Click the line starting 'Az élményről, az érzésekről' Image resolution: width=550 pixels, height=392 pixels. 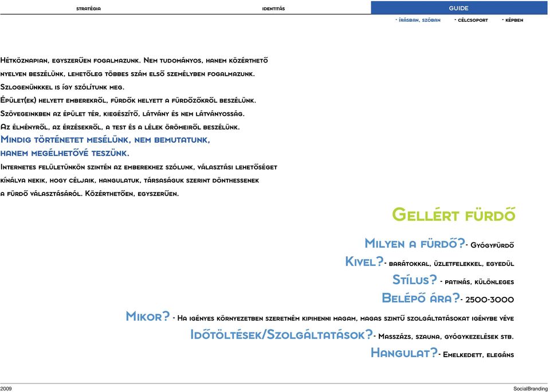[x=120, y=127]
